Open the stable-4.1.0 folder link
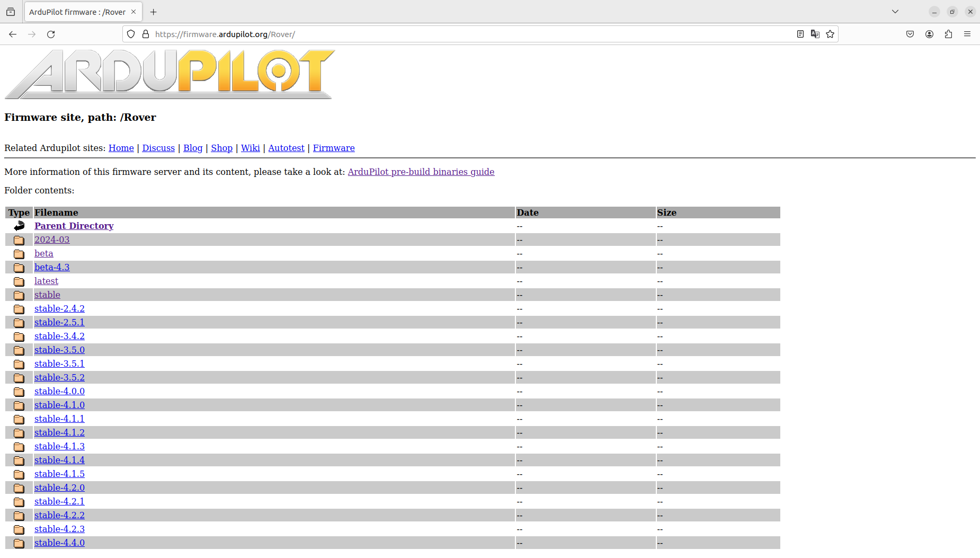This screenshot has height=558, width=980. pyautogui.click(x=59, y=405)
